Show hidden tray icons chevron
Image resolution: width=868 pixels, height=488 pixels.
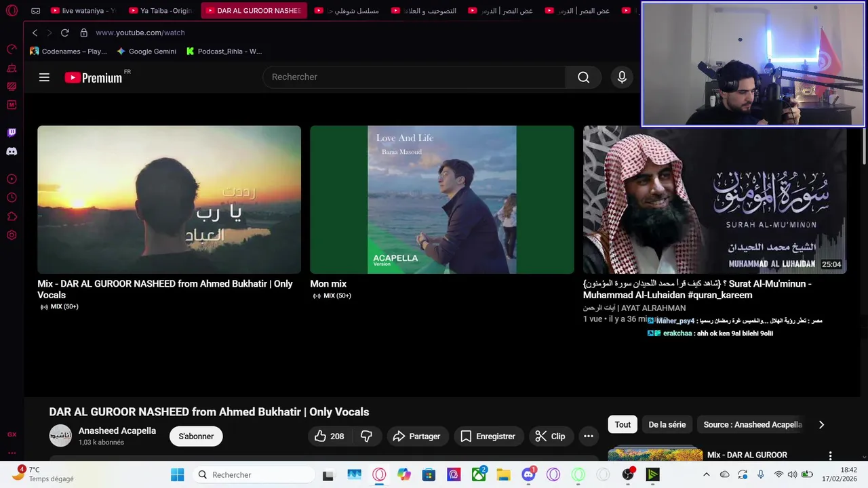[706, 474]
